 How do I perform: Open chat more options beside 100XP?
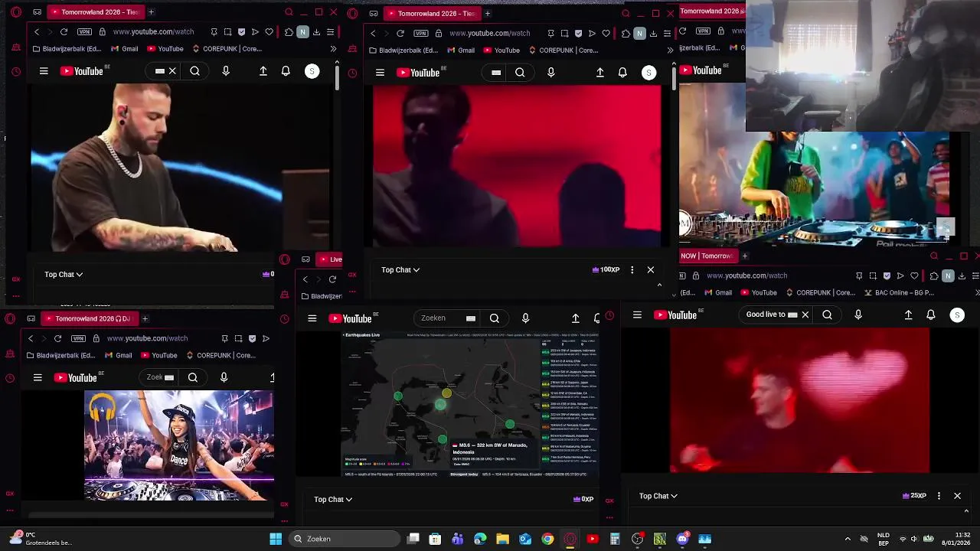pos(632,269)
